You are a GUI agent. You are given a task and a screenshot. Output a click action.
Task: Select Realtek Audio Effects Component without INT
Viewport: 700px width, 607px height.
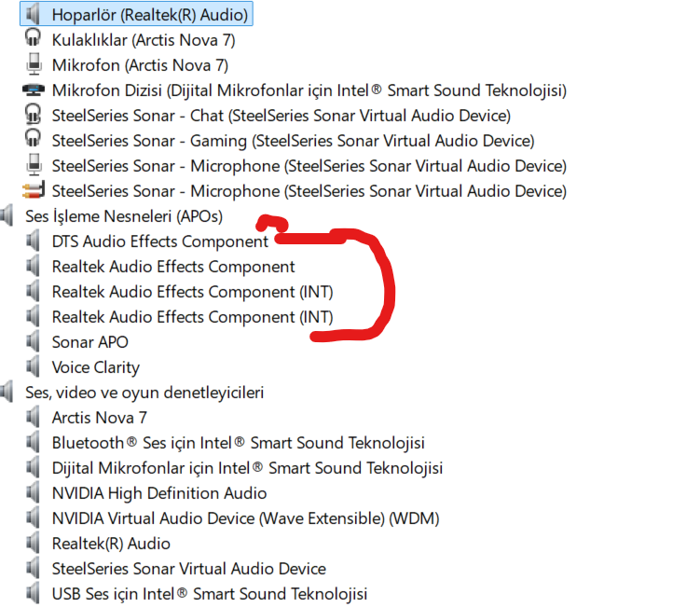coord(173,267)
